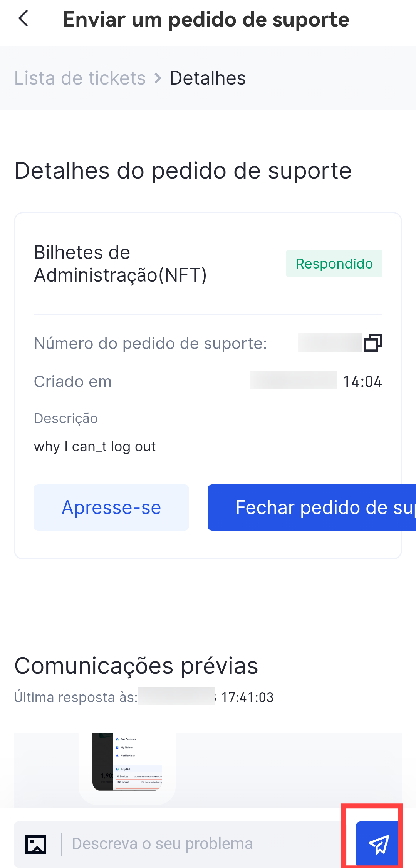
Task: Tap the Detalhes do pedido de suporte heading
Action: [183, 170]
